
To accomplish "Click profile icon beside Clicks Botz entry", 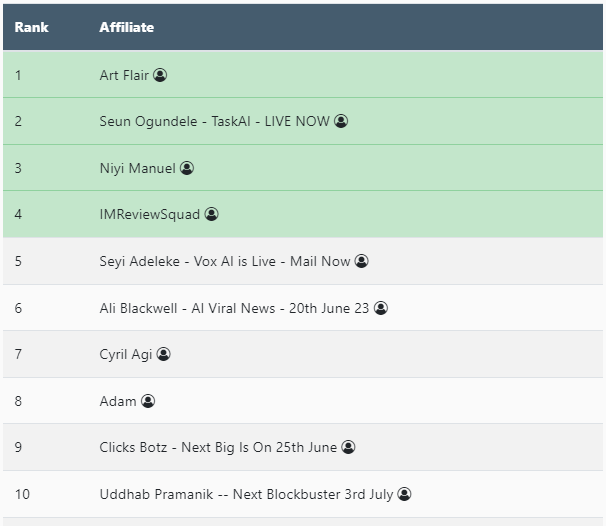I will 349,447.
